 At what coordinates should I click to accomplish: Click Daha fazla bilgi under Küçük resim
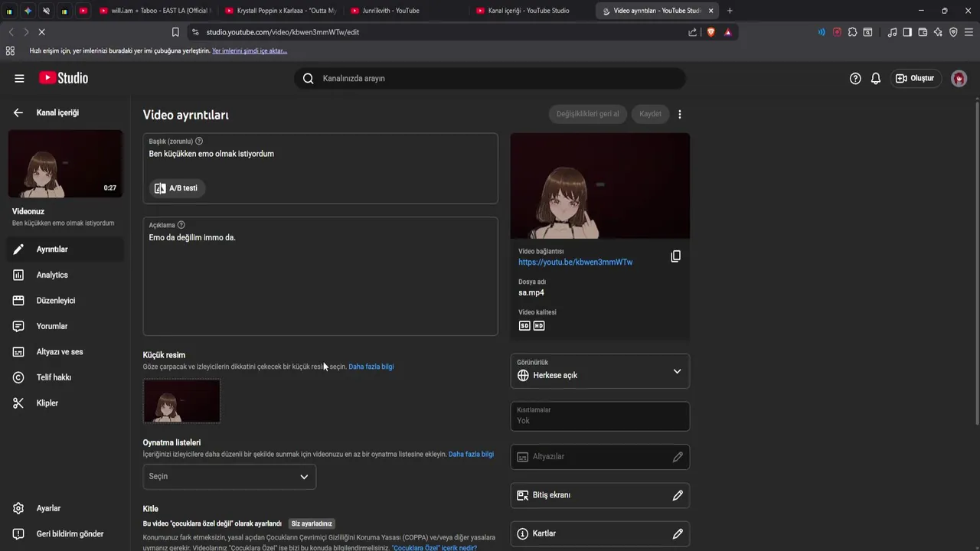371,367
